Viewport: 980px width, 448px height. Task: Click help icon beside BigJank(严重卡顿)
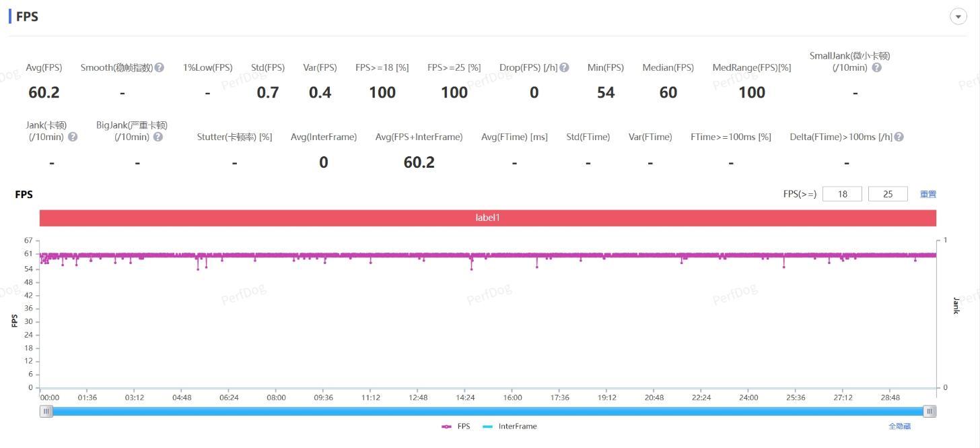pos(157,137)
